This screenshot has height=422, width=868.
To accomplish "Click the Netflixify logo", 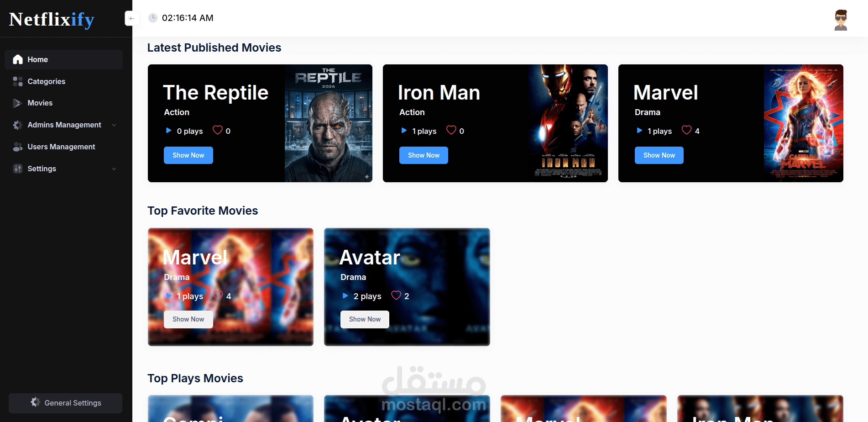I will coord(52,19).
